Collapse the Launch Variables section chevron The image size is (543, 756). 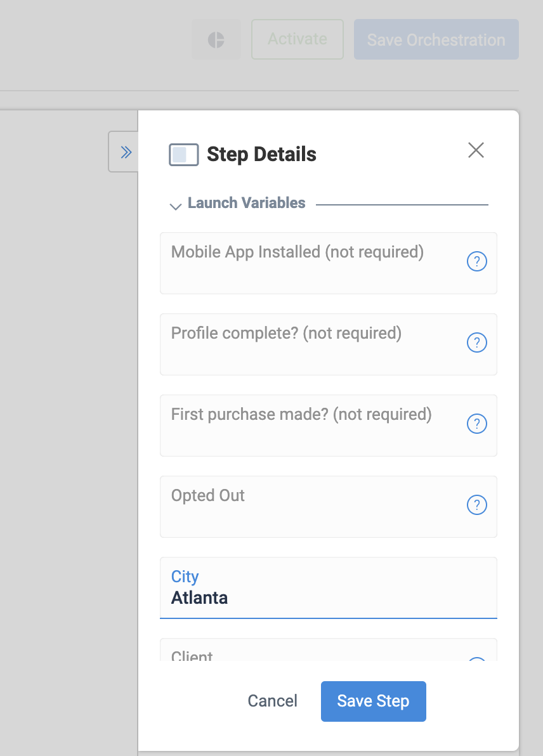[176, 206]
